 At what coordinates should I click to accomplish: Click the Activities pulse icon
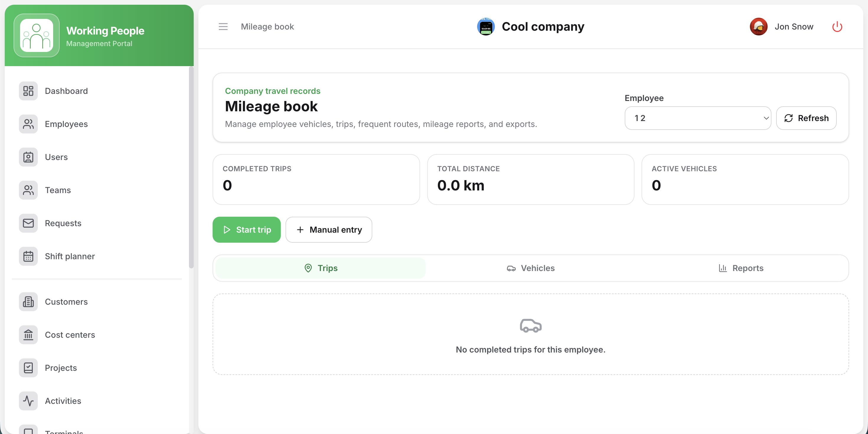point(28,401)
